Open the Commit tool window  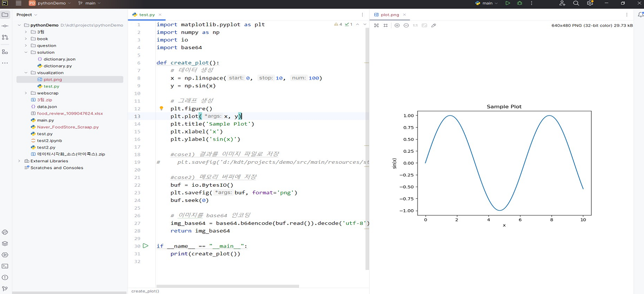5,26
